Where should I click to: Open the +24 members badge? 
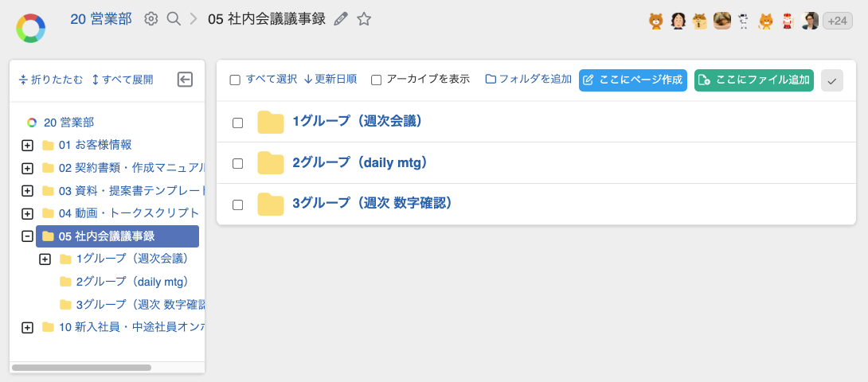pos(837,21)
